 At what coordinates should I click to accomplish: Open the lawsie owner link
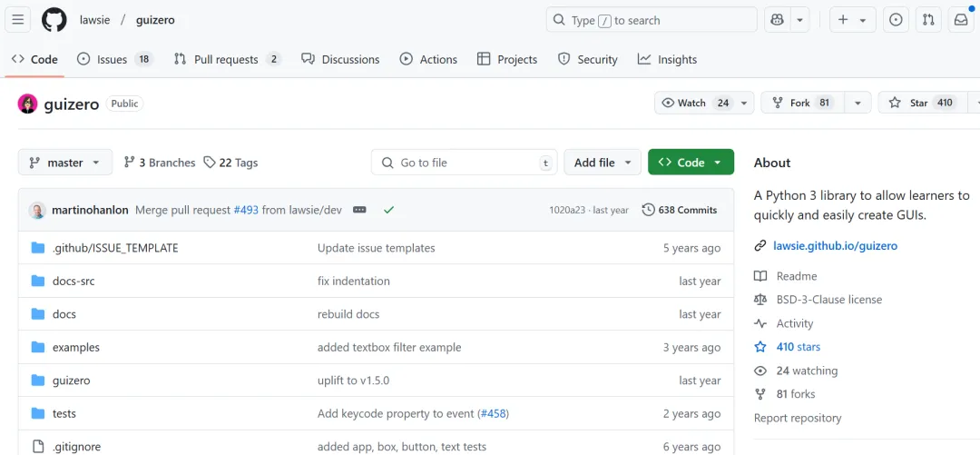pyautogui.click(x=95, y=20)
